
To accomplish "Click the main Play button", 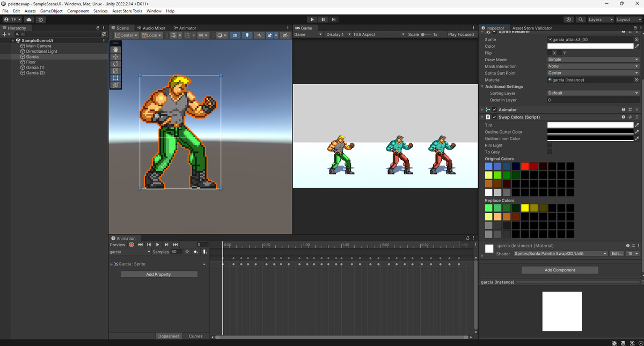I will [312, 19].
